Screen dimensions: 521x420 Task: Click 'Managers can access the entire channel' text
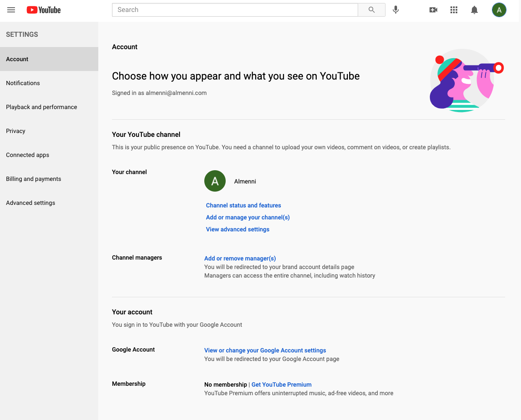pyautogui.click(x=290, y=275)
